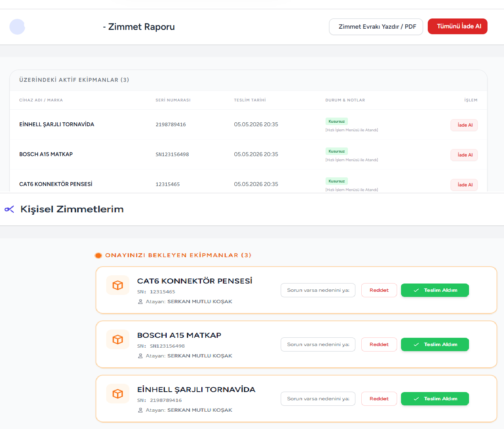Click the Kişisel Zimmetlerim page title
Image resolution: width=504 pixels, height=429 pixels.
click(72, 209)
